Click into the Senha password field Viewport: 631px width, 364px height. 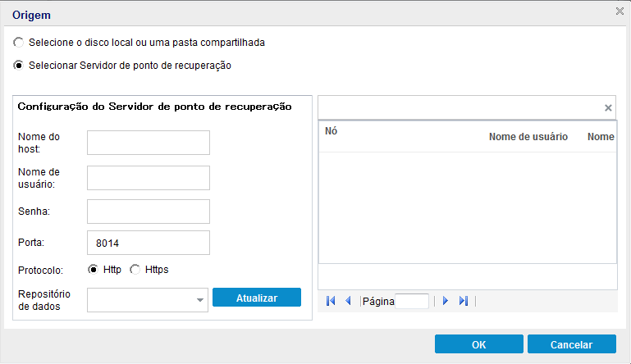(149, 212)
